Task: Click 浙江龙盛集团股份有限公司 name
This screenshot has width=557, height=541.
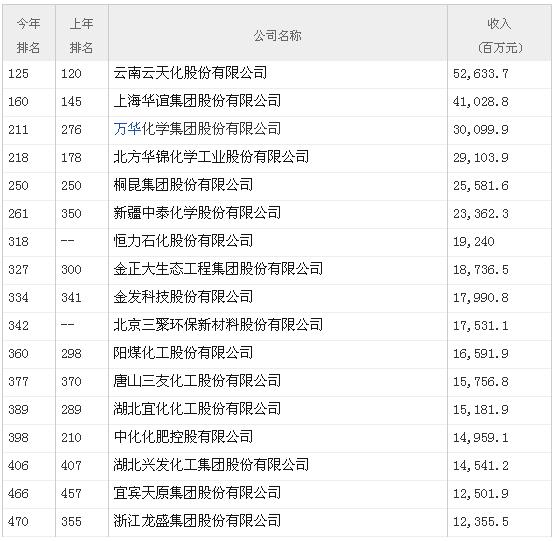Action: (197, 521)
